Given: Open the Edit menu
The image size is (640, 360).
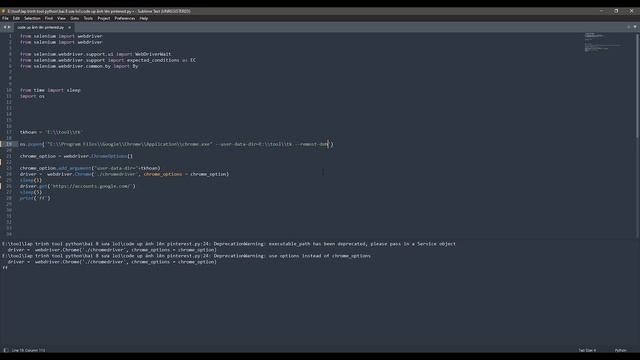Looking at the screenshot, I should [16, 18].
